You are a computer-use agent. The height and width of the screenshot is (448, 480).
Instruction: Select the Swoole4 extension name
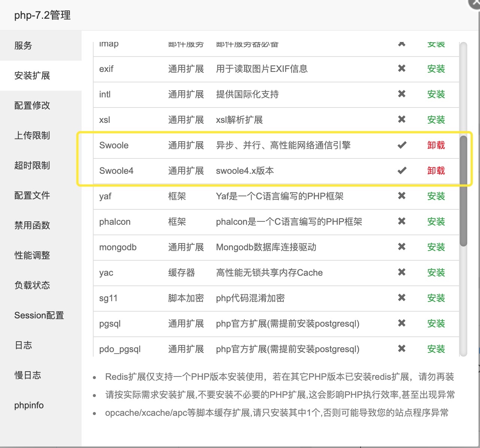pos(116,171)
